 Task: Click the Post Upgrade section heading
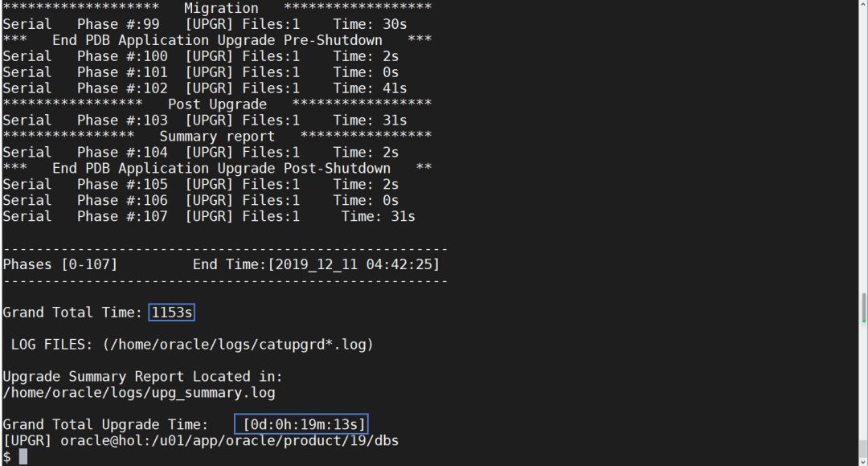(x=217, y=104)
